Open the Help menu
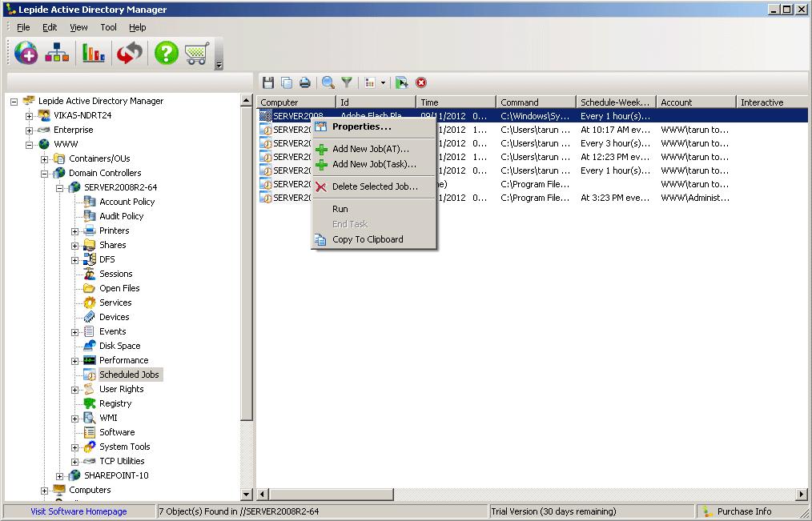Screen dimensions: 812x521 137,27
